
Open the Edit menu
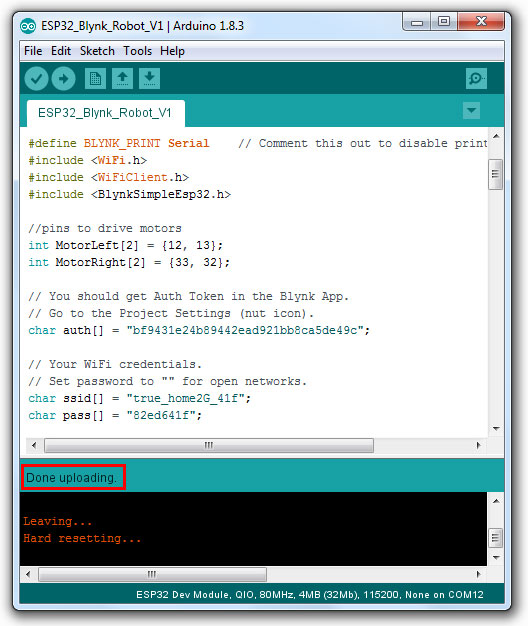point(61,51)
